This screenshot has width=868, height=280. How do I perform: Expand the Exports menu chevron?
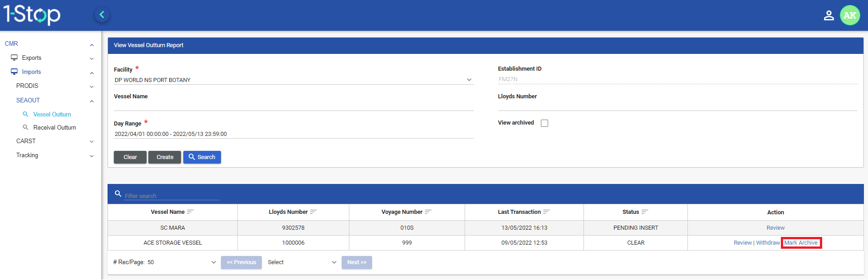(x=92, y=58)
